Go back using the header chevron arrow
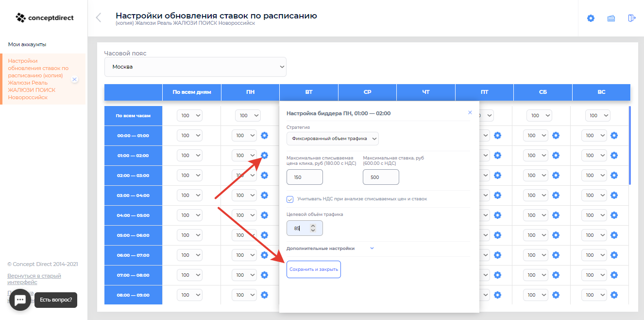The height and width of the screenshot is (320, 644). [x=99, y=18]
